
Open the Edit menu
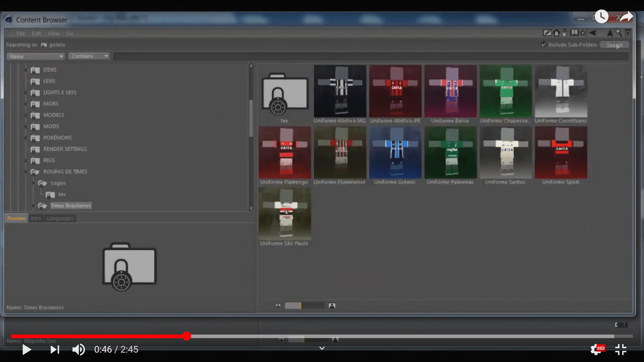coord(36,34)
